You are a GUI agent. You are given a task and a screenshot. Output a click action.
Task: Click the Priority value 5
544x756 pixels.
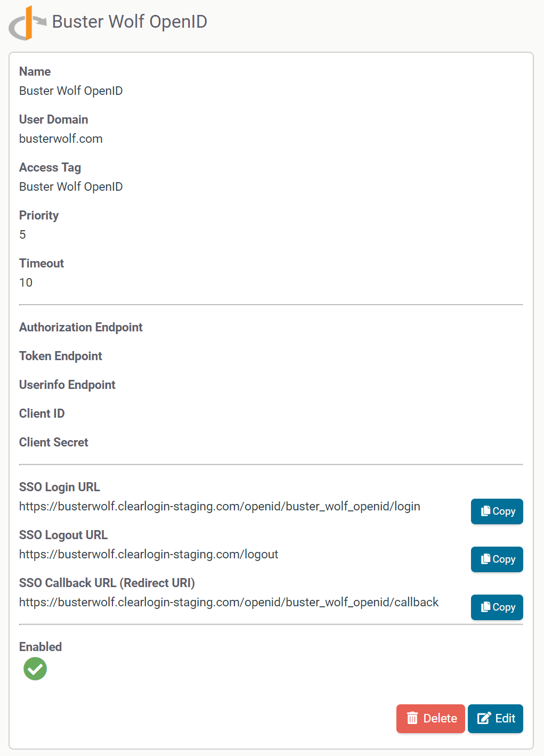pos(22,235)
